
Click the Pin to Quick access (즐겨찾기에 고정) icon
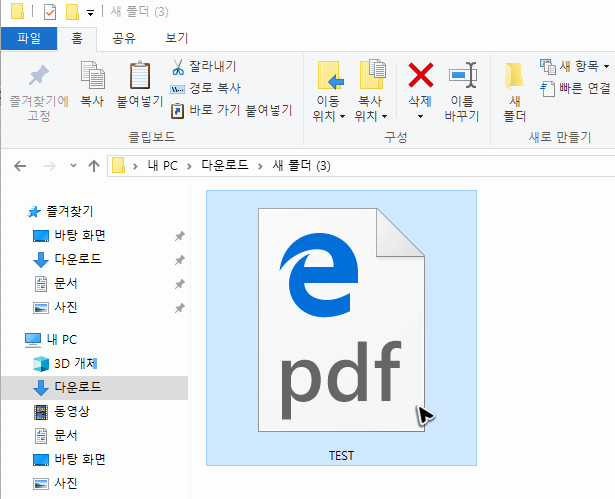[38, 75]
